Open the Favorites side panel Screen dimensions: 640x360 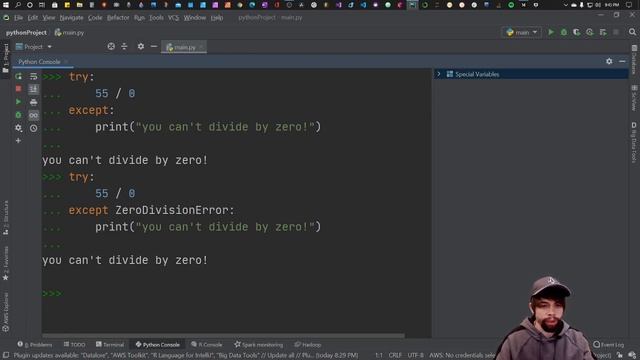pos(5,263)
